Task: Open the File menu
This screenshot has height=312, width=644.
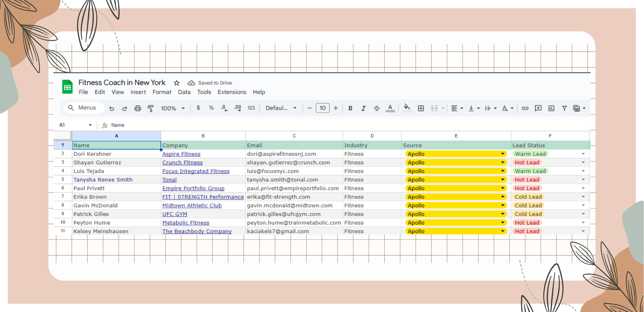Action: 84,92
